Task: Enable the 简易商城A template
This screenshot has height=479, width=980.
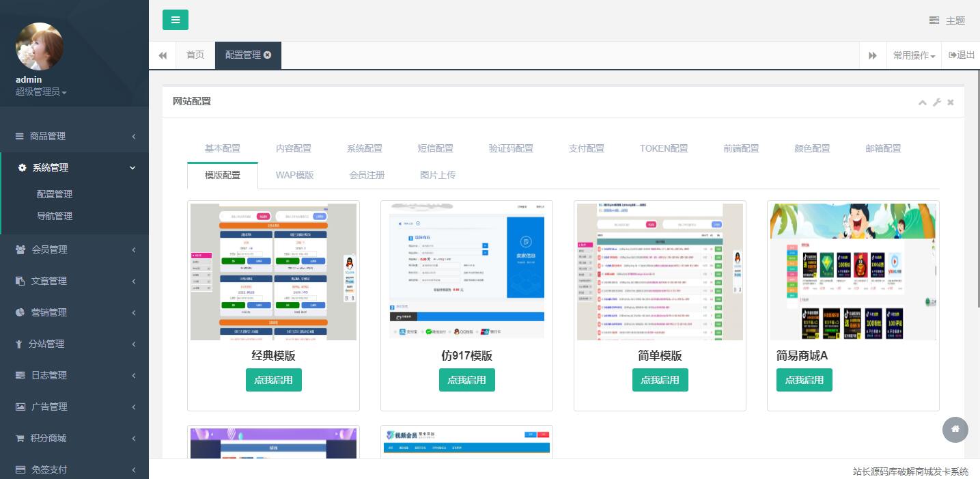Action: click(x=804, y=380)
